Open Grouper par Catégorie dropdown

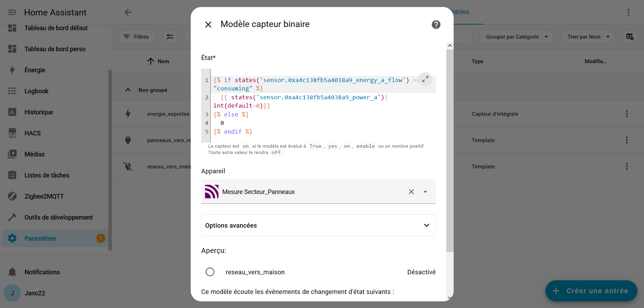tap(516, 37)
